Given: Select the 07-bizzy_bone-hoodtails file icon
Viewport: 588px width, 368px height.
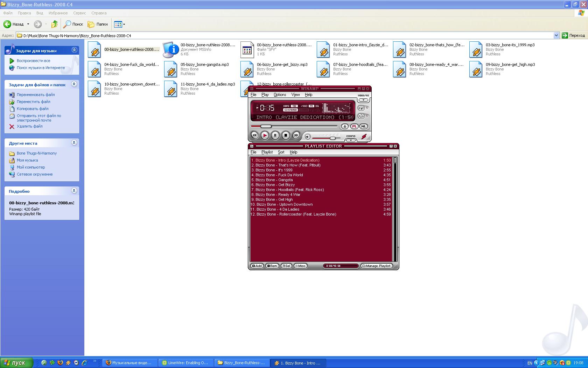Looking at the screenshot, I should point(323,69).
